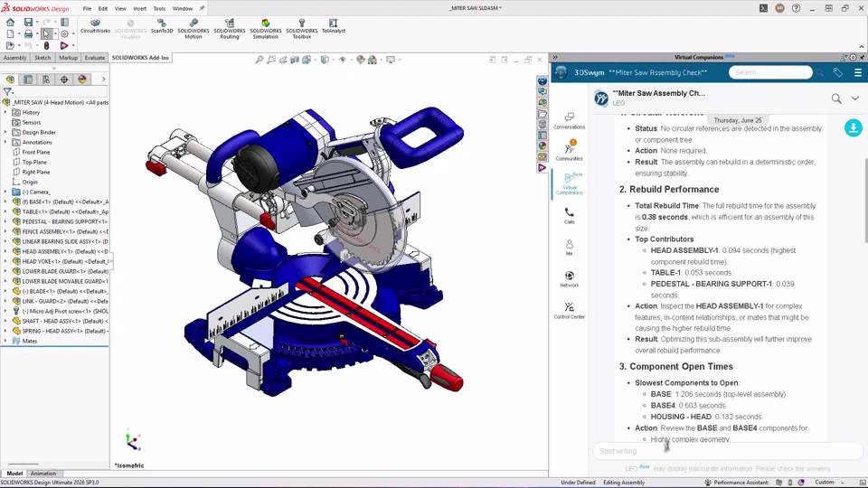The height and width of the screenshot is (488, 868).
Task: Enable SOLIDWORKS Routing add-in
Action: pyautogui.click(x=229, y=29)
